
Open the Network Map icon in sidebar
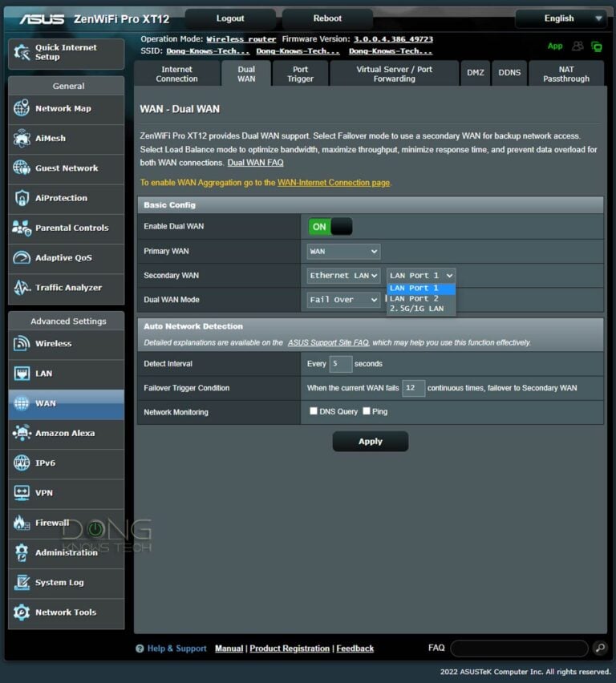[x=22, y=109]
